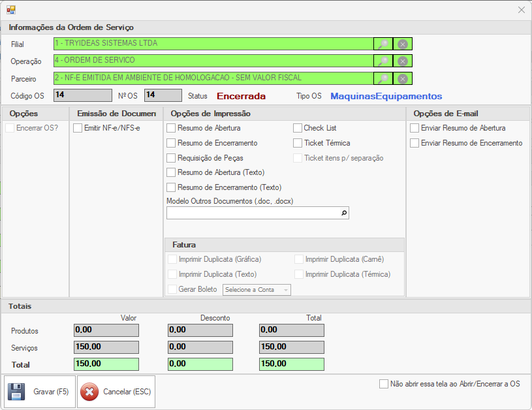
Task: Clear the Operação field value
Action: tap(403, 61)
